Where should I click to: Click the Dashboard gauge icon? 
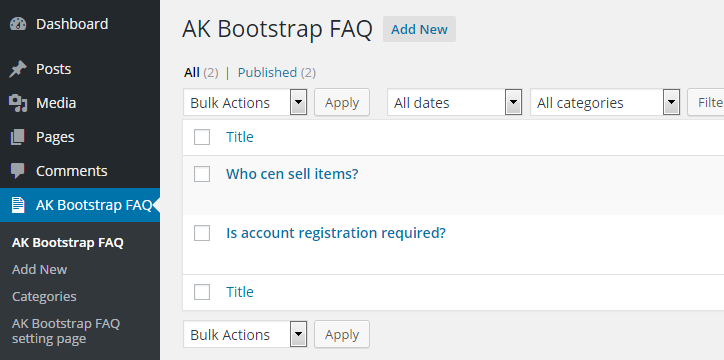[18, 24]
